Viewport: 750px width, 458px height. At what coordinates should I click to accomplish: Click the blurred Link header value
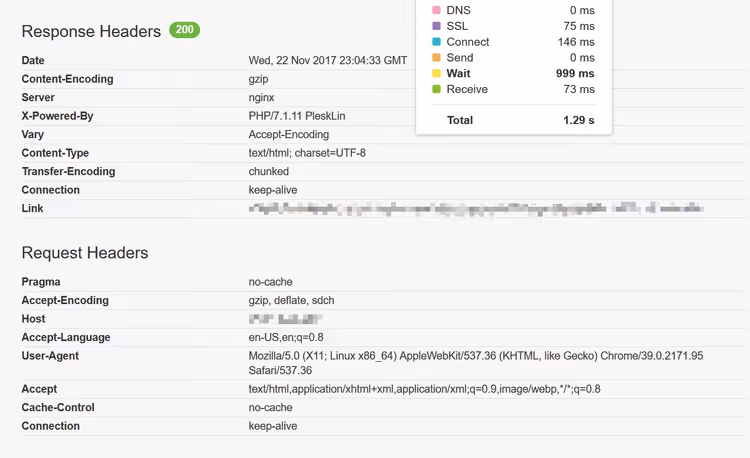(x=476, y=208)
